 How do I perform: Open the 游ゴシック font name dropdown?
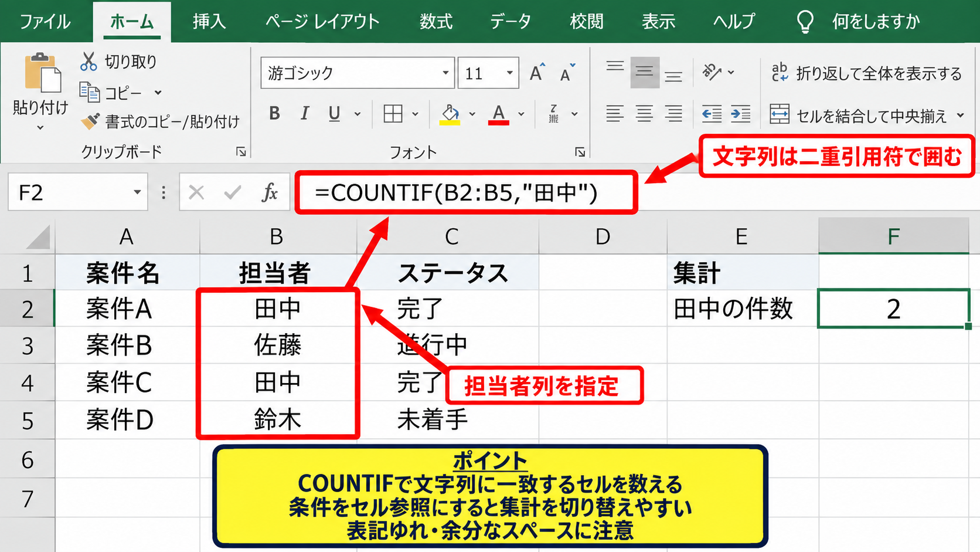pos(445,73)
